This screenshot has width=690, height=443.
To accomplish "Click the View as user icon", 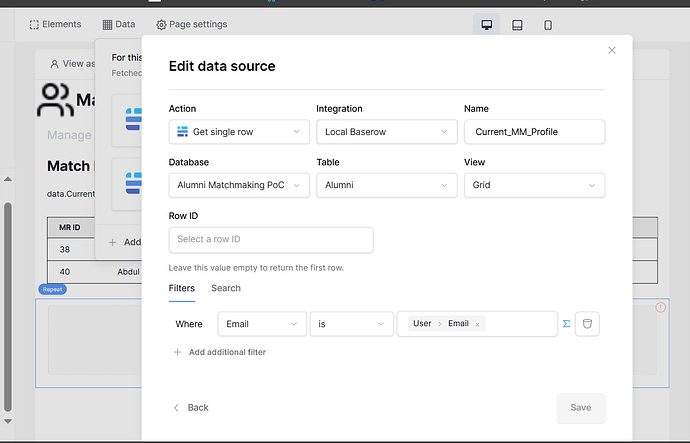I will click(x=54, y=64).
